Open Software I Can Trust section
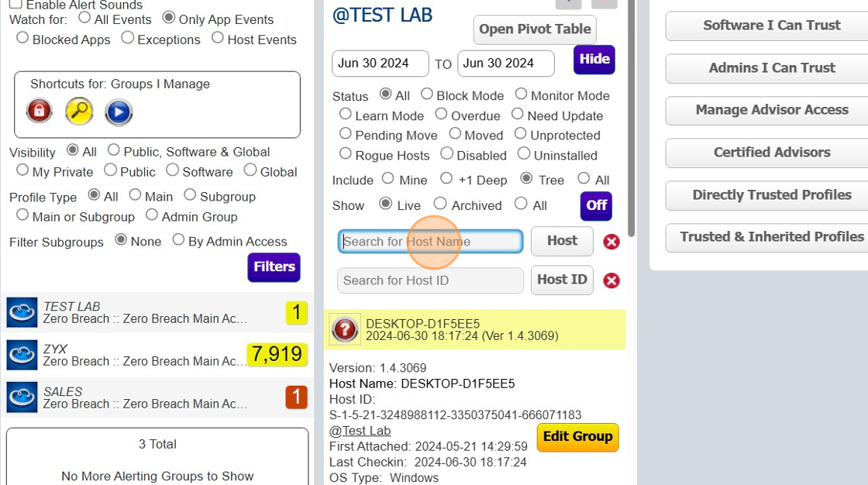 (770, 26)
